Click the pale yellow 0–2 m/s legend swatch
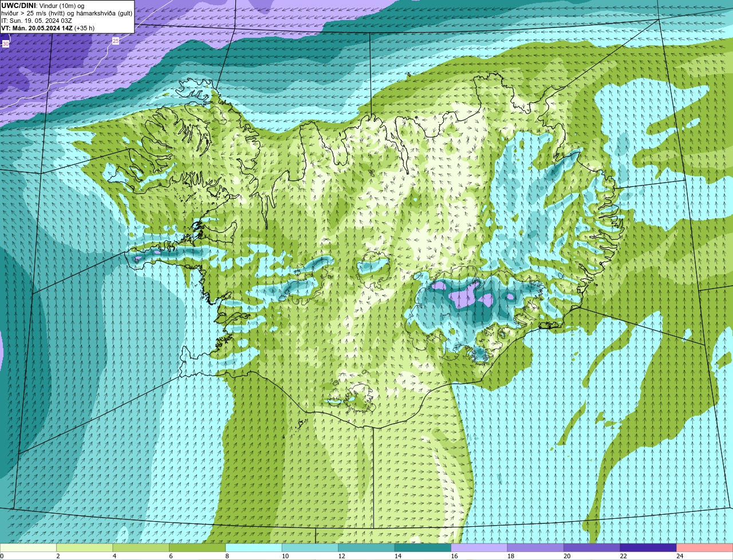 point(28,548)
